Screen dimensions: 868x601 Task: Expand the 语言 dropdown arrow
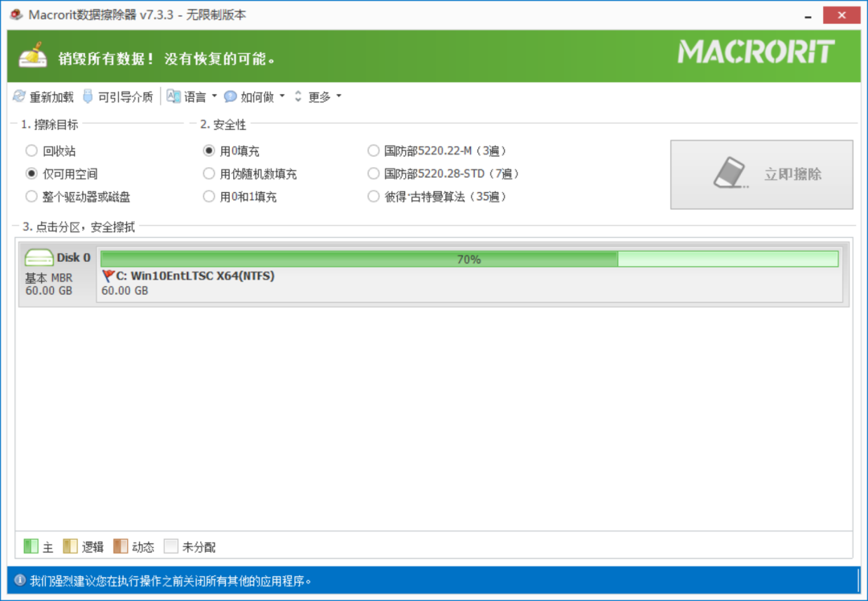215,96
